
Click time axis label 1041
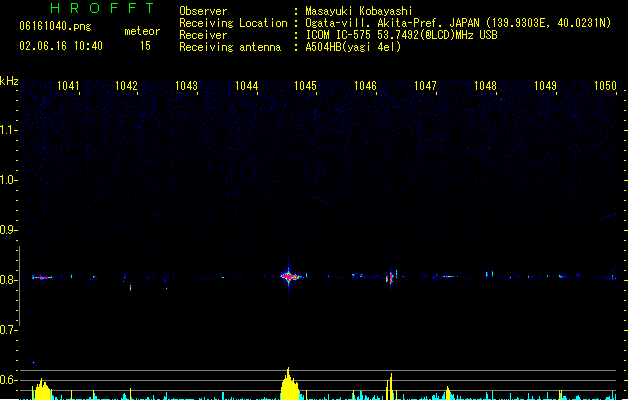click(x=68, y=86)
